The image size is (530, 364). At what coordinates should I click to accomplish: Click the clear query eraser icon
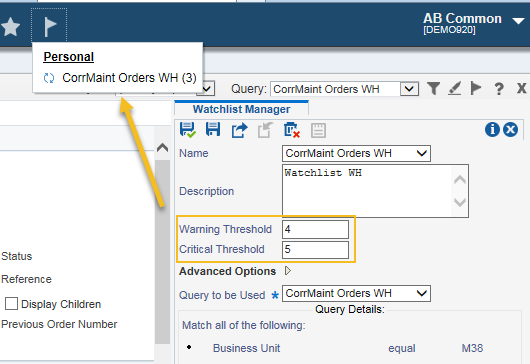click(455, 89)
